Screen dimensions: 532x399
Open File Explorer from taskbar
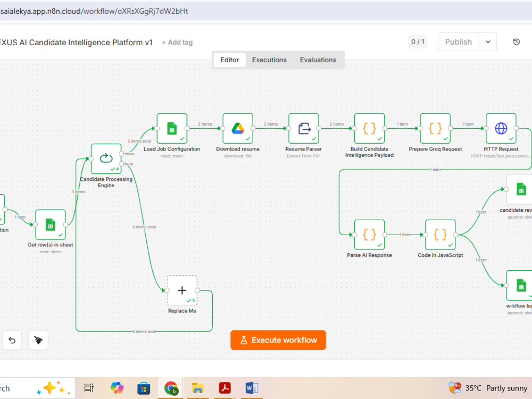(198, 388)
